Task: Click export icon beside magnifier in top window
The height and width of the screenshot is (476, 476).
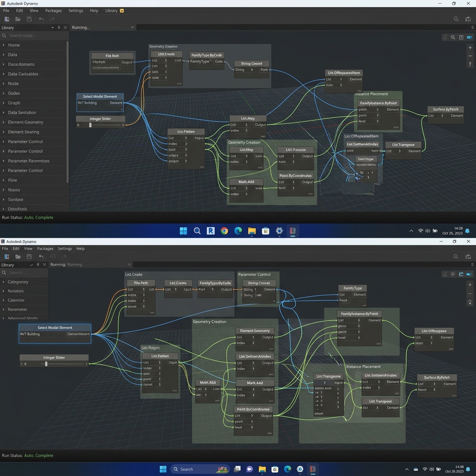Action: click(x=468, y=19)
